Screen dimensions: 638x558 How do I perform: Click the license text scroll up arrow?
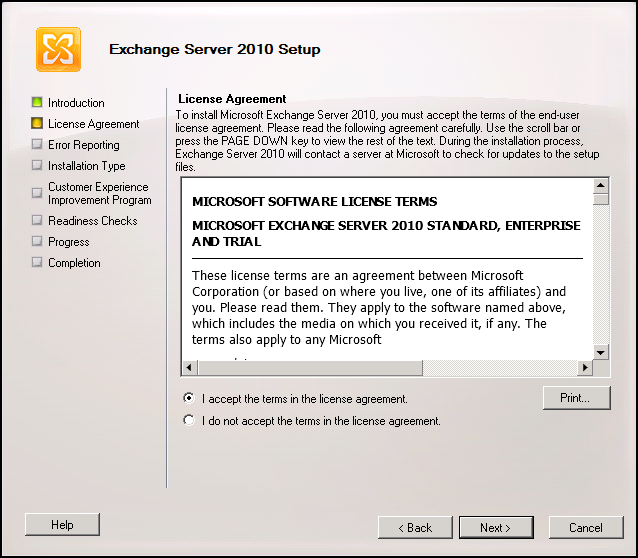(x=601, y=186)
